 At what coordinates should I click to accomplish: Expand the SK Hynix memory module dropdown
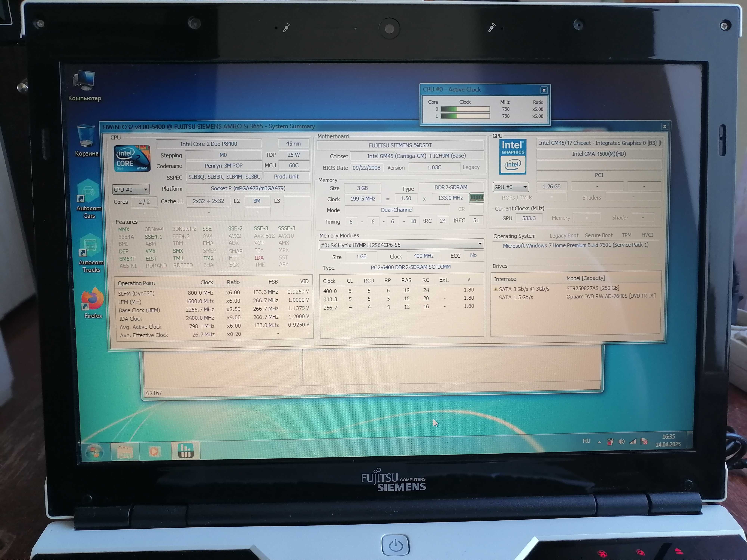click(401, 245)
